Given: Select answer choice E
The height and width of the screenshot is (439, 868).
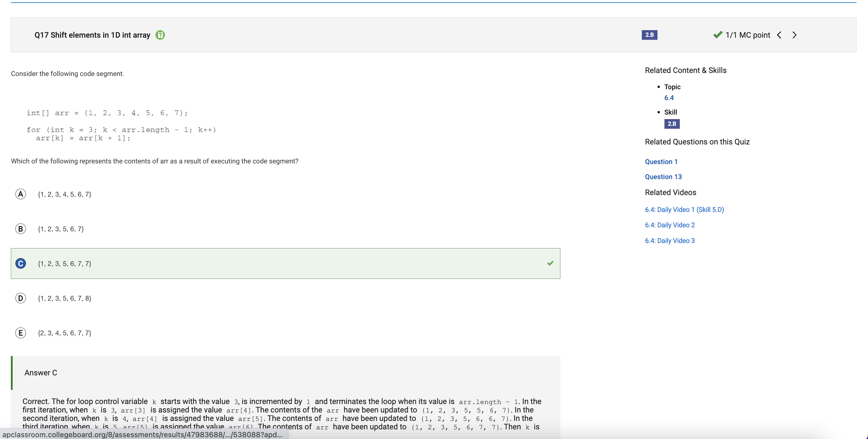Looking at the screenshot, I should click(x=21, y=333).
